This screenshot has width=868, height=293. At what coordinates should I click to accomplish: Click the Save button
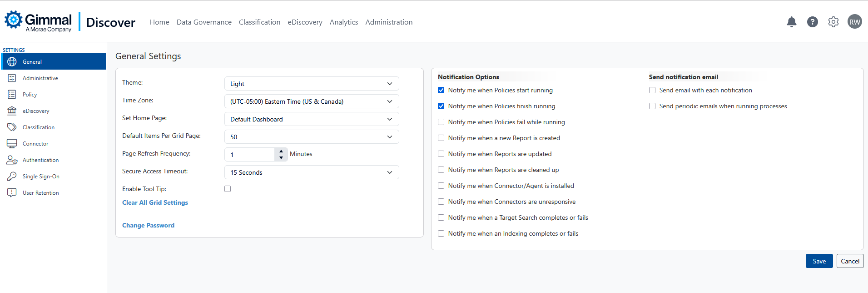[819, 261]
